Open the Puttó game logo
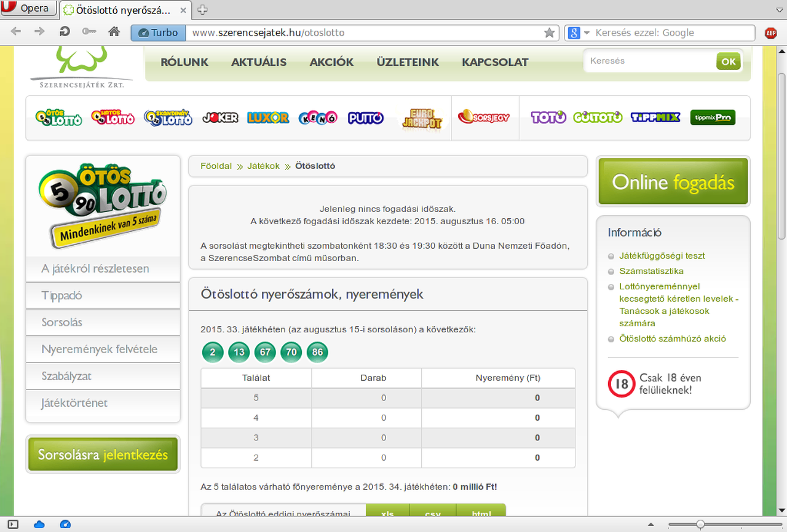Screen dimensions: 787x532 (x=366, y=117)
